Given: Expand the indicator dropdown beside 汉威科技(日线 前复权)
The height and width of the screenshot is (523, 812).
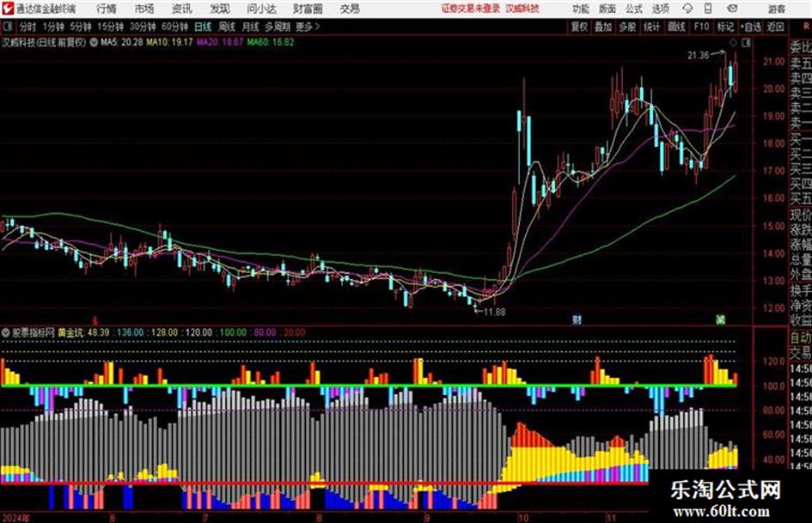Looking at the screenshot, I should point(93,42).
